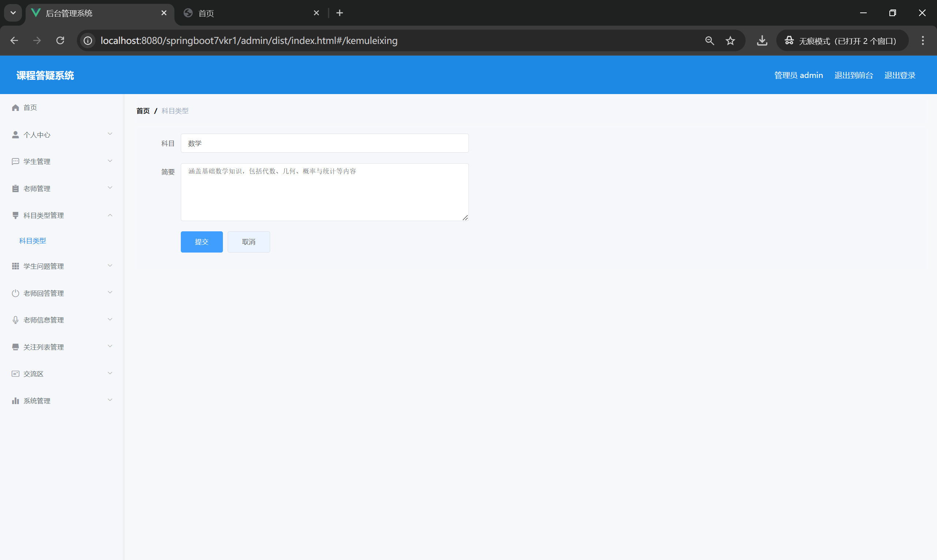Click the icon beside 科目类型管理
The height and width of the screenshot is (560, 937).
tap(15, 216)
